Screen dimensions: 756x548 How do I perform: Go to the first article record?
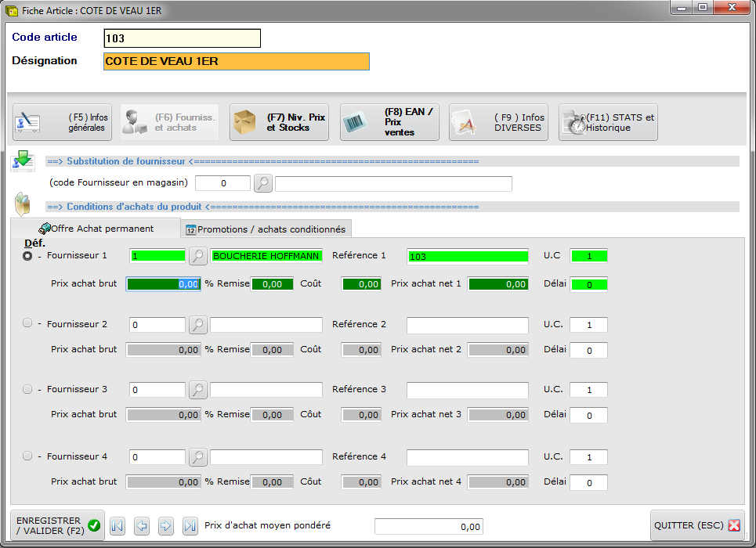click(117, 526)
